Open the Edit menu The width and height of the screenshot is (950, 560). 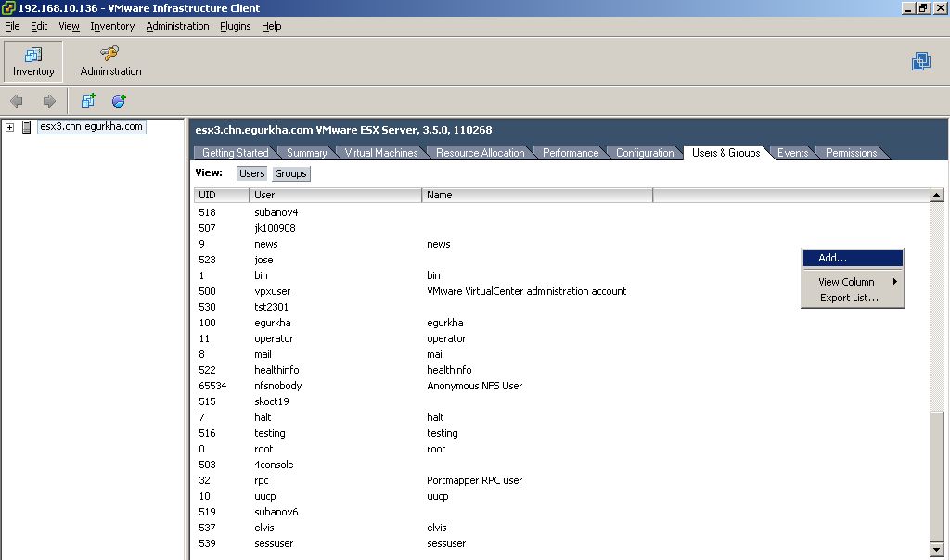pos(39,26)
